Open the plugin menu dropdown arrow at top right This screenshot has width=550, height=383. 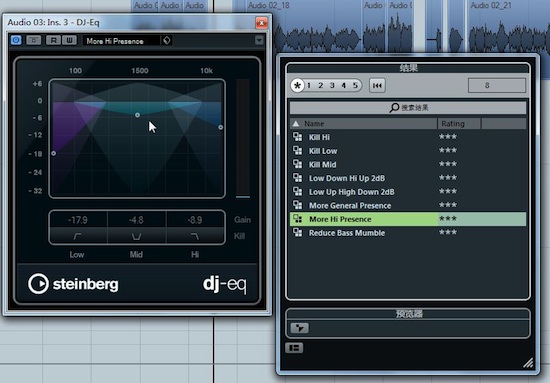point(259,40)
